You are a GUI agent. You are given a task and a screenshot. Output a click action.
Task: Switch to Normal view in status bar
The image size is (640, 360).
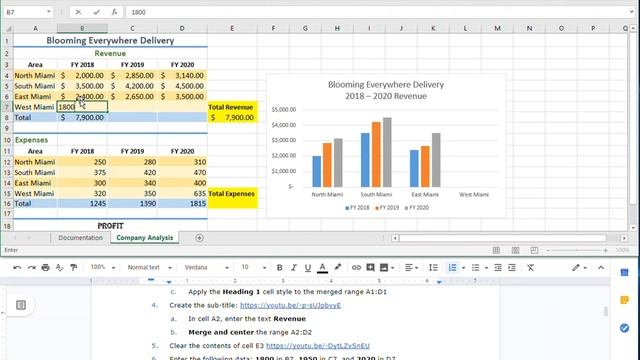[496, 250]
